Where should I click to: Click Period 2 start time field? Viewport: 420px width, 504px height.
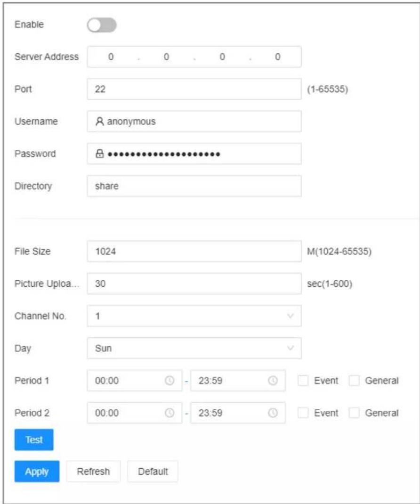click(134, 413)
